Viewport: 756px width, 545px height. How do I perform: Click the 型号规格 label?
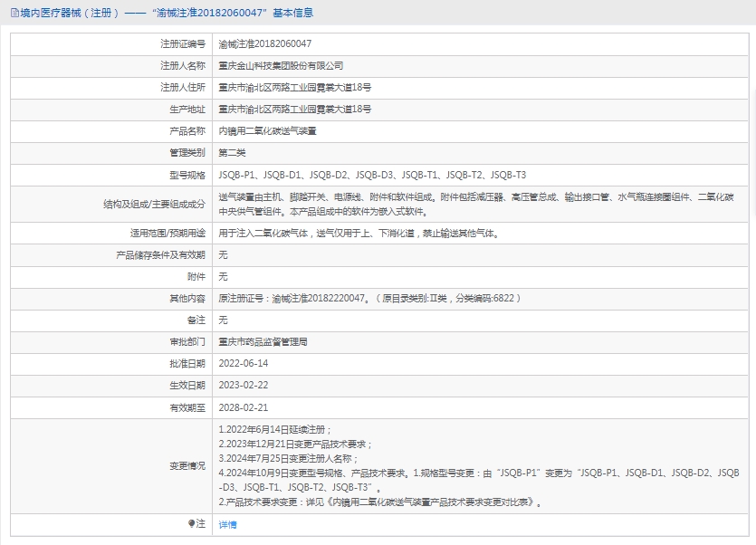pos(187,175)
